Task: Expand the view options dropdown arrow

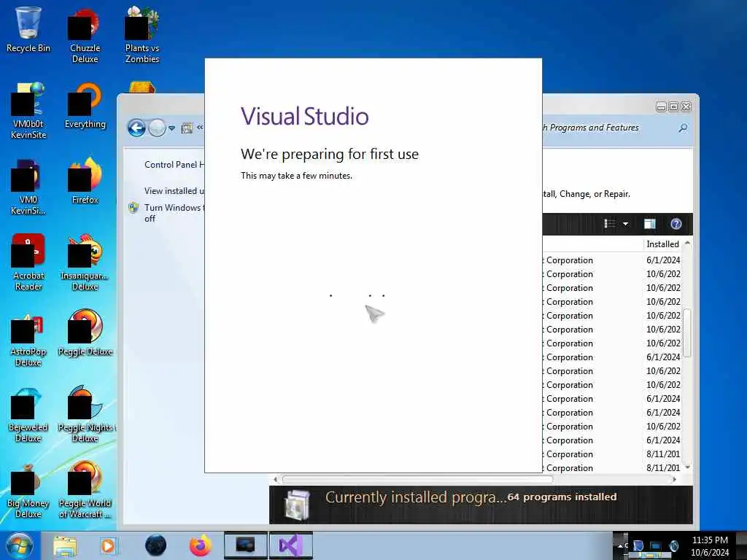Action: [625, 224]
